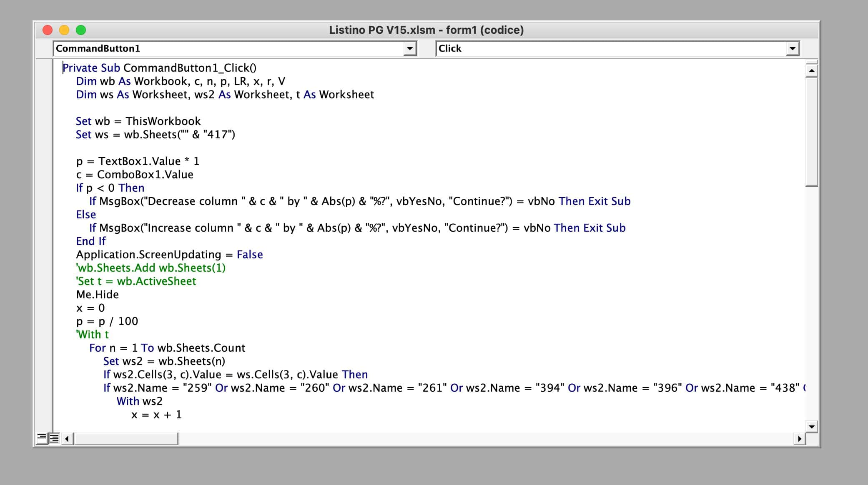Click the line "Dim ws As Worksheet, ws2 As Worksheet"
868x485 pixels.
click(x=225, y=95)
